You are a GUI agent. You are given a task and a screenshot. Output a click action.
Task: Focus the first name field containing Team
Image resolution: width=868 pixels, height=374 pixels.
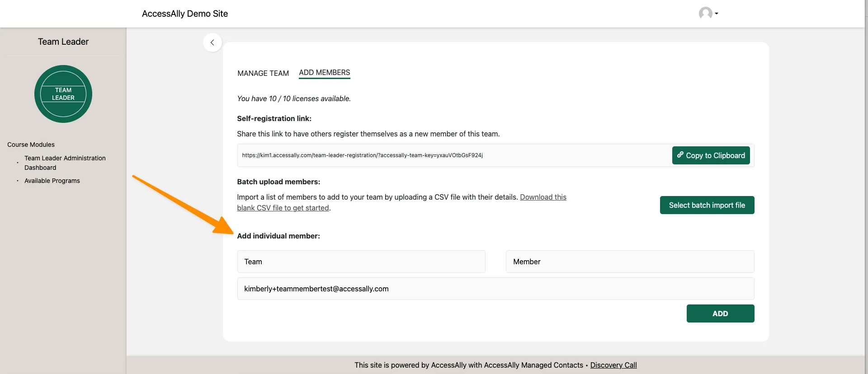point(361,262)
